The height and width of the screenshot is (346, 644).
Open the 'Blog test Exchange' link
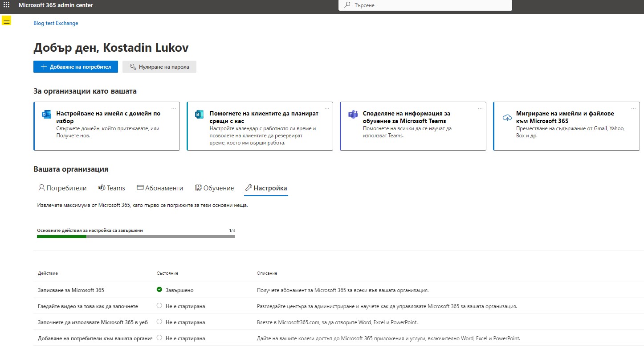(x=56, y=23)
